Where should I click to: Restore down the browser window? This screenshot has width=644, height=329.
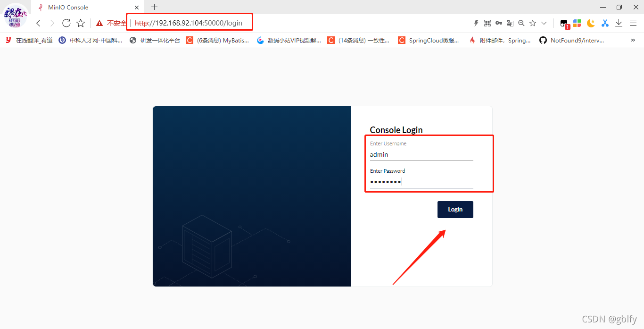pyautogui.click(x=619, y=7)
